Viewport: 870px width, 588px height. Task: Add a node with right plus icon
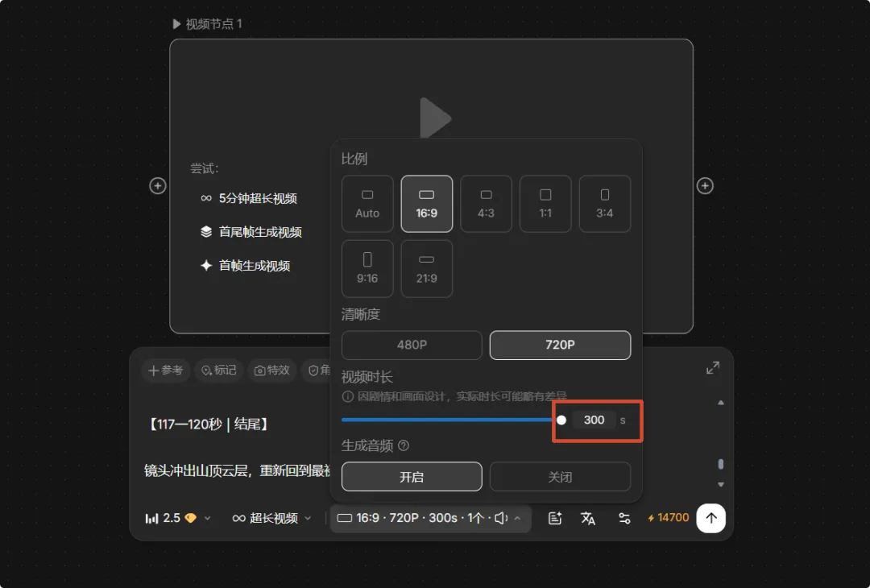click(705, 186)
